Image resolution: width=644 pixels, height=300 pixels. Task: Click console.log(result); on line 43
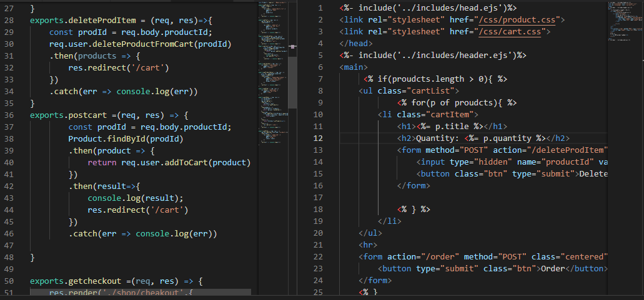pyautogui.click(x=135, y=198)
